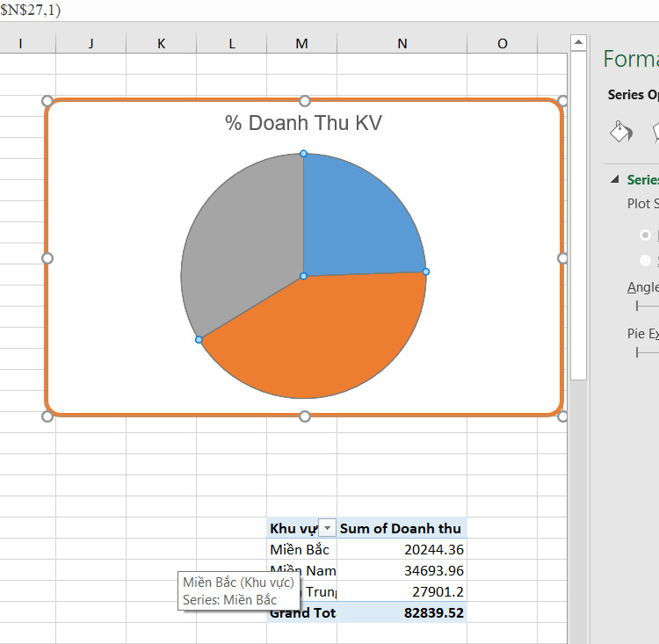Click the chart title % Doanh Thu KV

[303, 123]
